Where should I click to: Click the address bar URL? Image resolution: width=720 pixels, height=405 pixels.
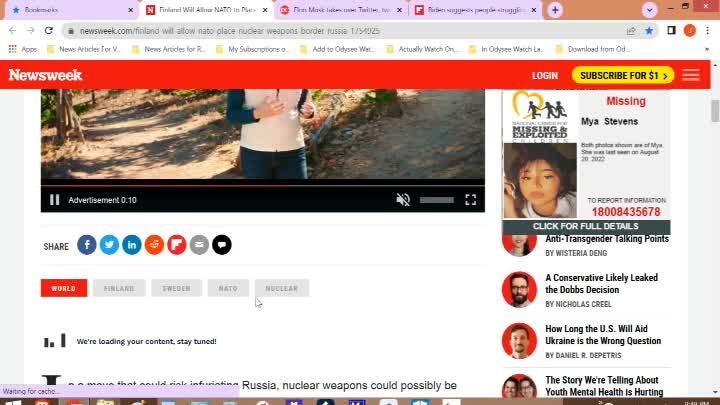[230, 31]
